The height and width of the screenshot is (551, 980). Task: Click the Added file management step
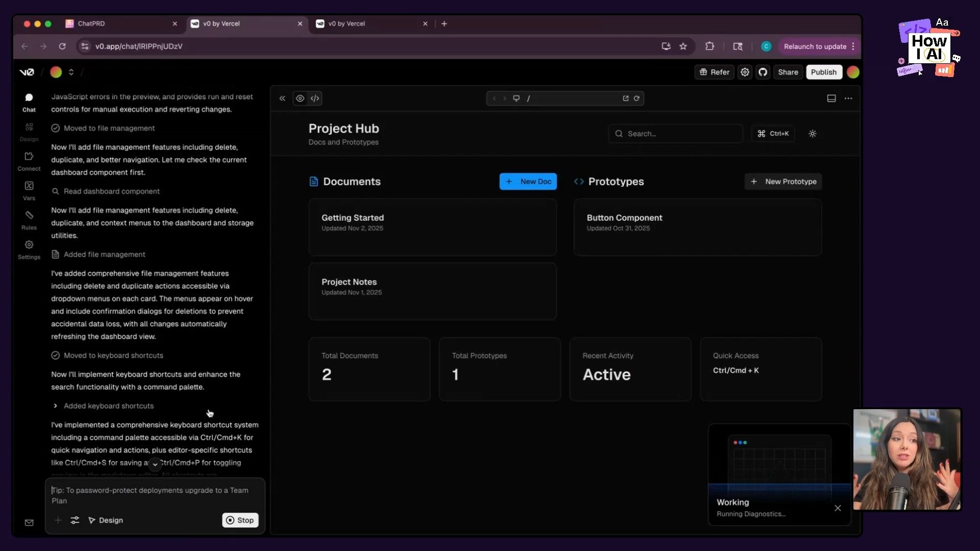pyautogui.click(x=99, y=255)
